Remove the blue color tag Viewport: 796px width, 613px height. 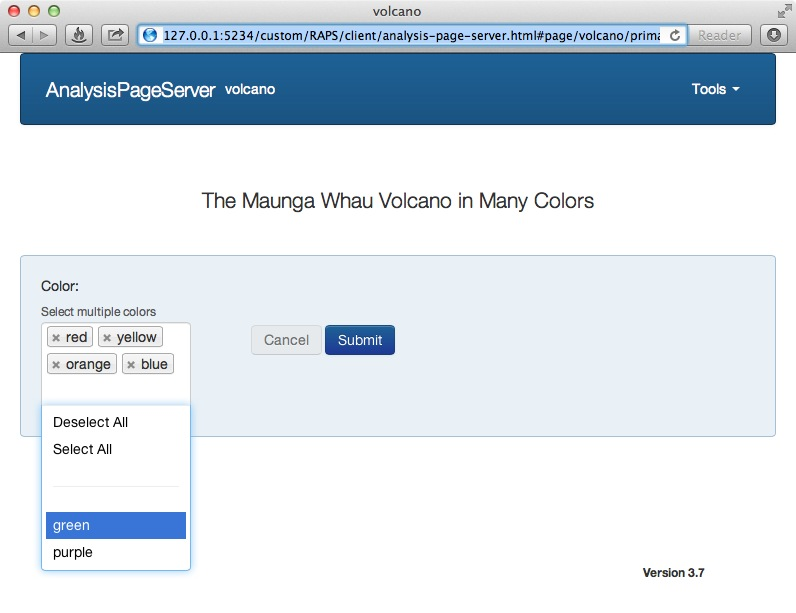pos(131,365)
